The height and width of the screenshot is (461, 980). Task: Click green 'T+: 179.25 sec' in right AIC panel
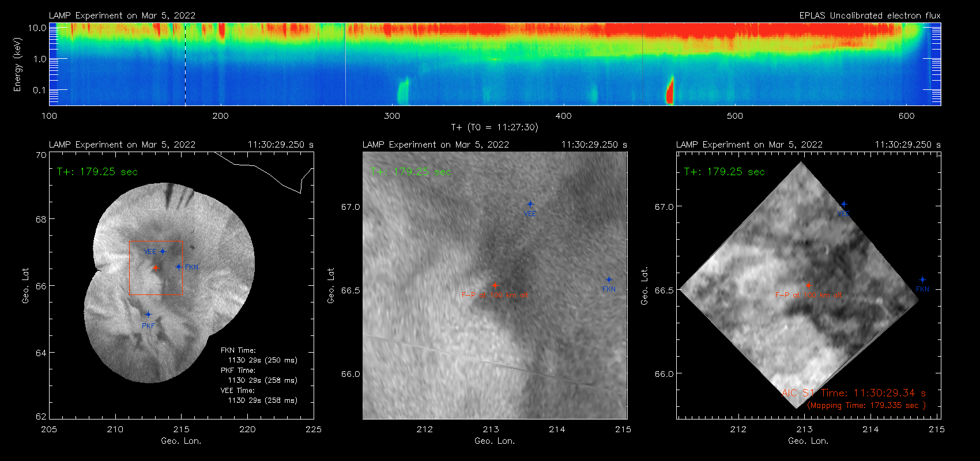click(x=725, y=172)
